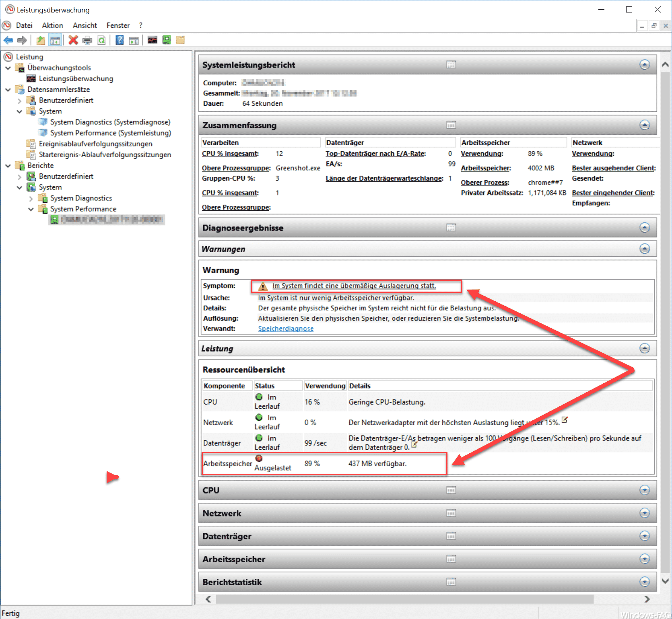This screenshot has height=619, width=672.
Task: Click the gray Forward arrow in toolbar
Action: point(22,40)
